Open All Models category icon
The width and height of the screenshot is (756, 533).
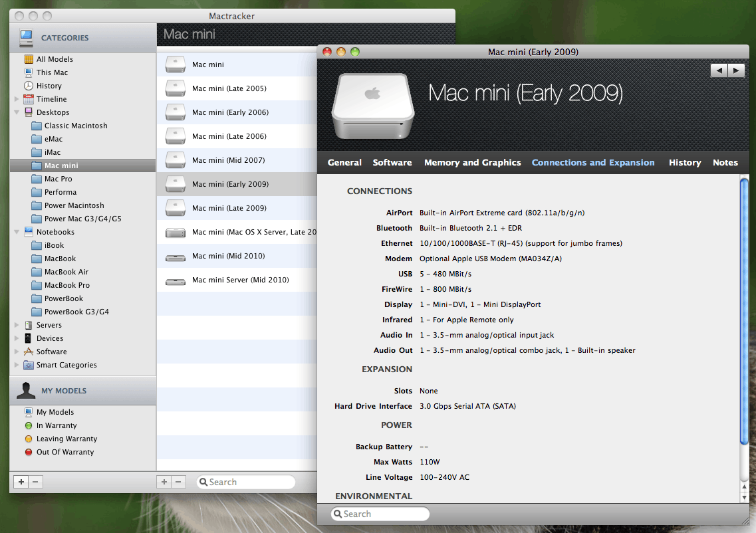coord(29,58)
